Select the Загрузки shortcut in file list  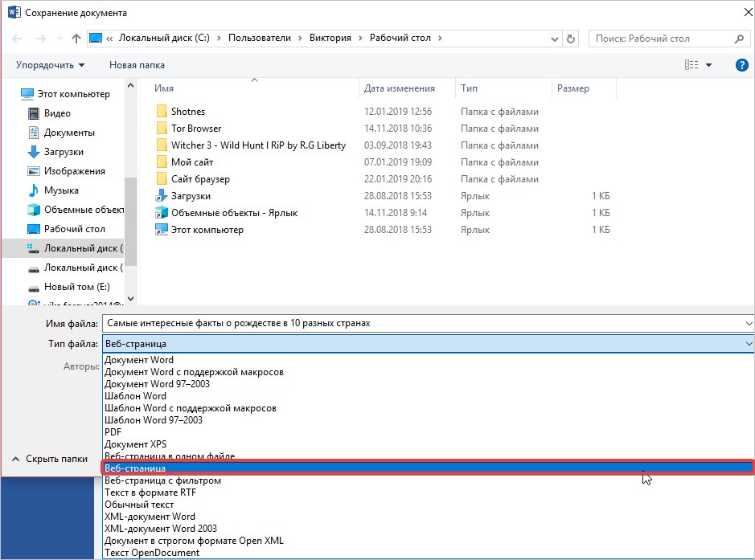pyautogui.click(x=191, y=196)
